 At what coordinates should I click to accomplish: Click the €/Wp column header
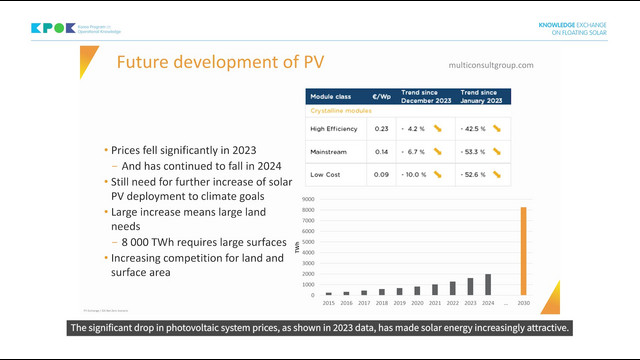(x=381, y=96)
